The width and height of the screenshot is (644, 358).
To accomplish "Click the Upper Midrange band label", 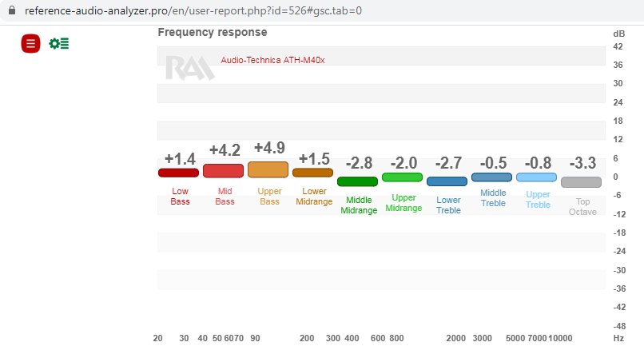I will coord(403,203).
